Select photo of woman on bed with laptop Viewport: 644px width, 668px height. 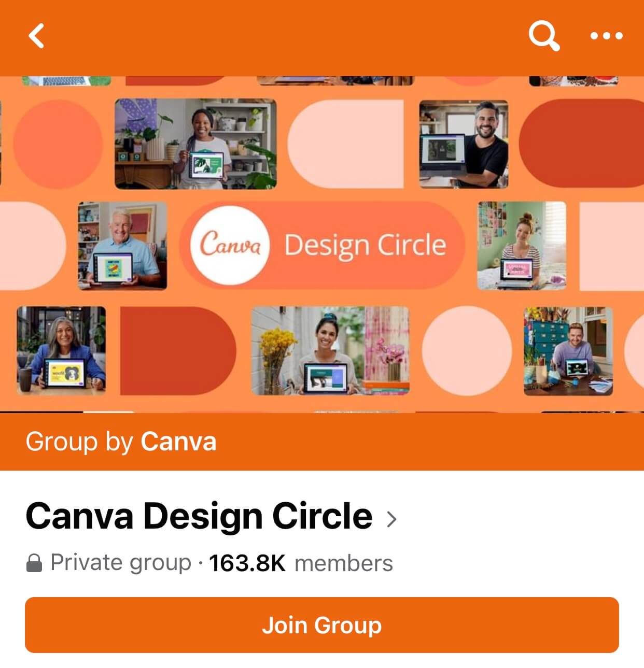click(522, 246)
